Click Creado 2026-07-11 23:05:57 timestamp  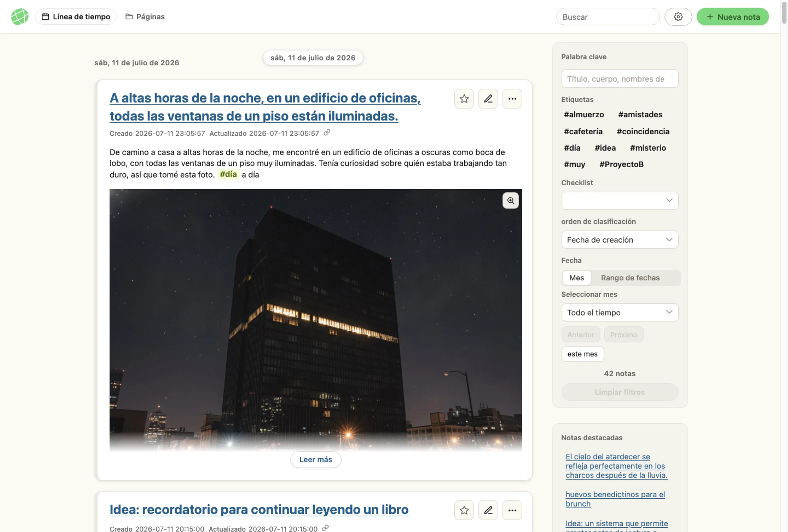point(157,134)
